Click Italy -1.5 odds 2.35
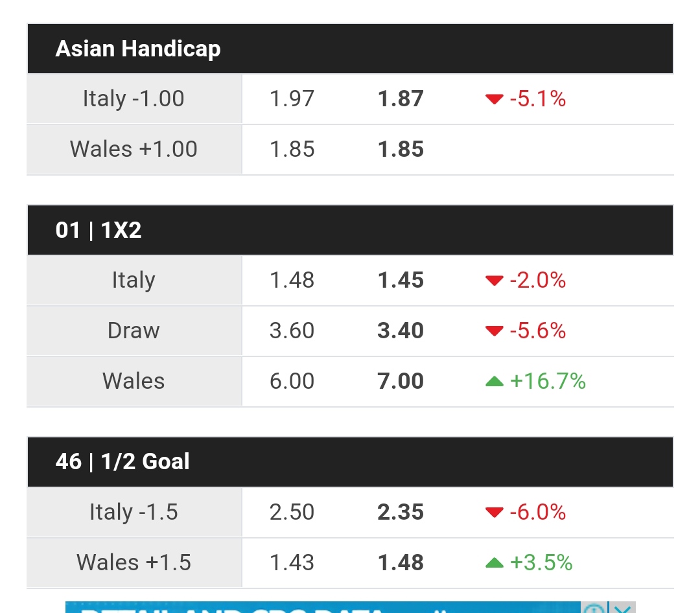This screenshot has height=613, width=700. 401,512
